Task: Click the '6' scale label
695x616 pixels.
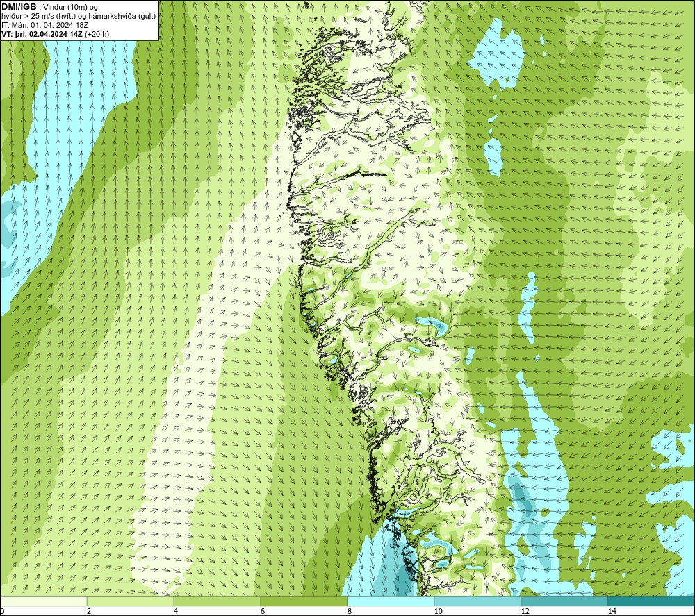Action: [x=263, y=611]
